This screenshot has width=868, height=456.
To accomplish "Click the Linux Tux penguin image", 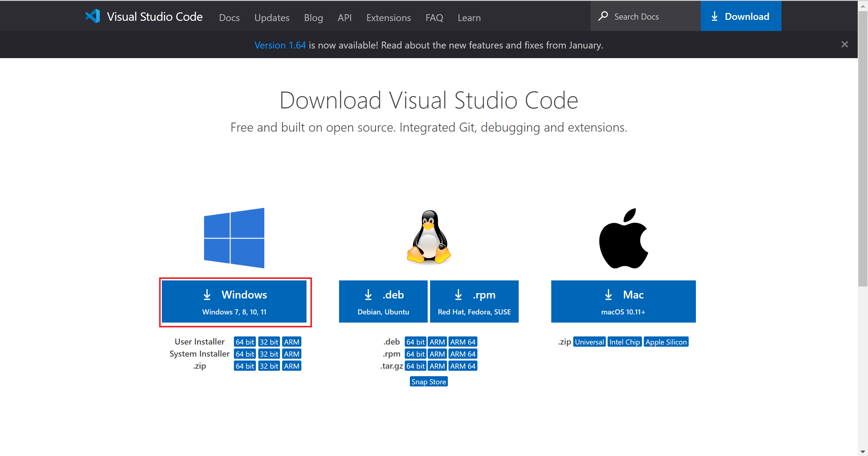I will click(x=429, y=237).
